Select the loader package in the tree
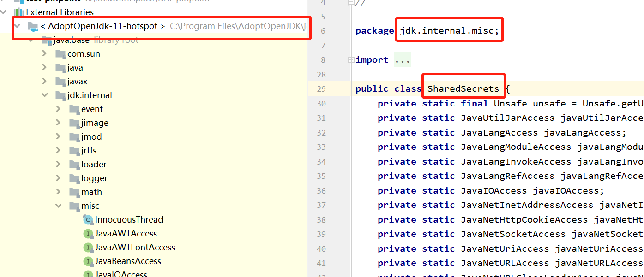 coord(95,164)
